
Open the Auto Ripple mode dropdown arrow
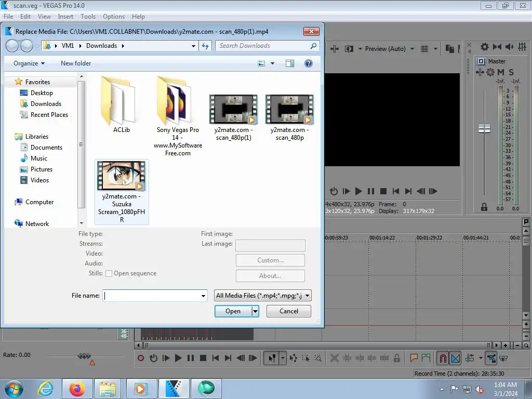click(x=481, y=358)
